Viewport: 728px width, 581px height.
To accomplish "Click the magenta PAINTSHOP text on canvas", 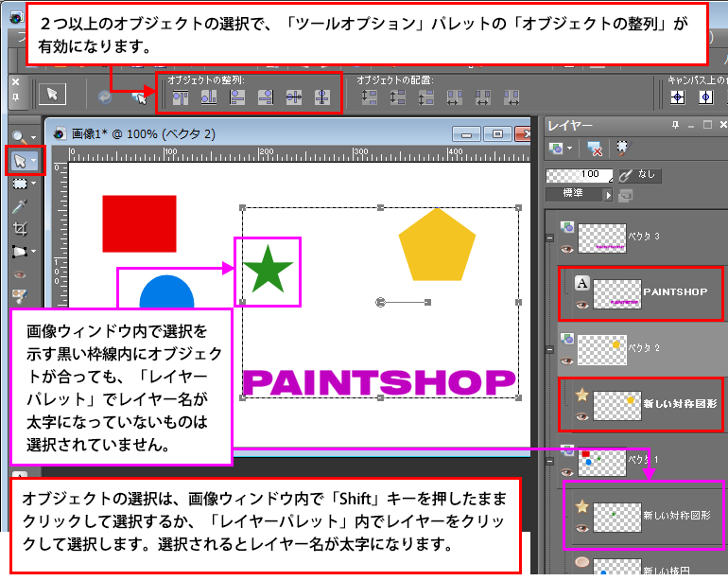I will [379, 383].
